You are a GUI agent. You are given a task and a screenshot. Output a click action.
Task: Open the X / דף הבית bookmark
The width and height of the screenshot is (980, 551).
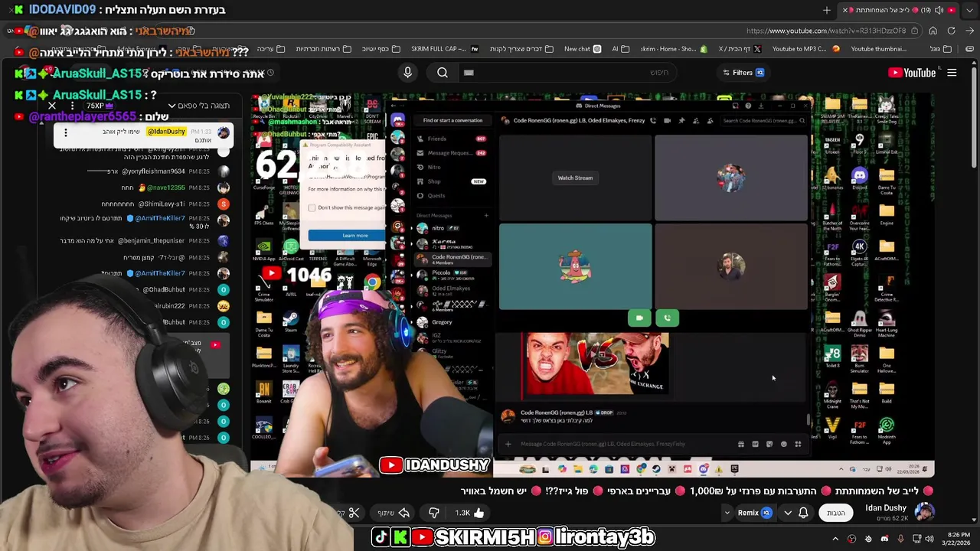pyautogui.click(x=740, y=49)
